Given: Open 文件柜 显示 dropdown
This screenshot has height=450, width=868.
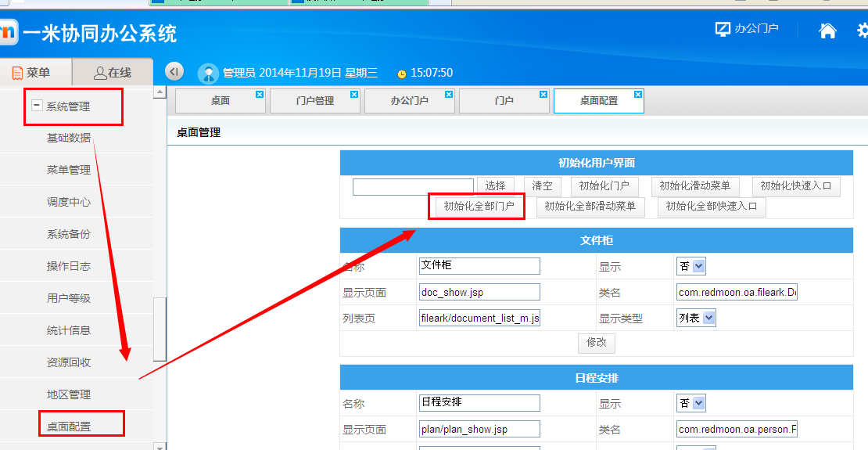Looking at the screenshot, I should pos(691,266).
